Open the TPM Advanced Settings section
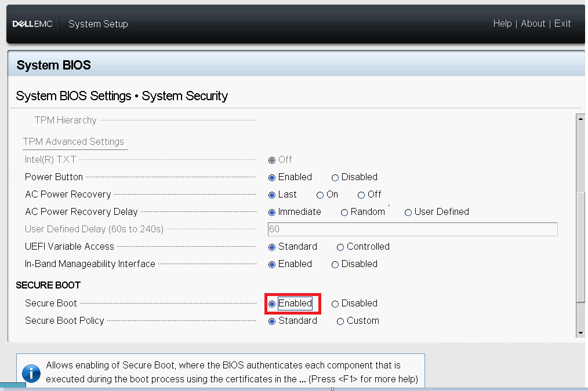This screenshot has height=391, width=588. pyautogui.click(x=73, y=141)
